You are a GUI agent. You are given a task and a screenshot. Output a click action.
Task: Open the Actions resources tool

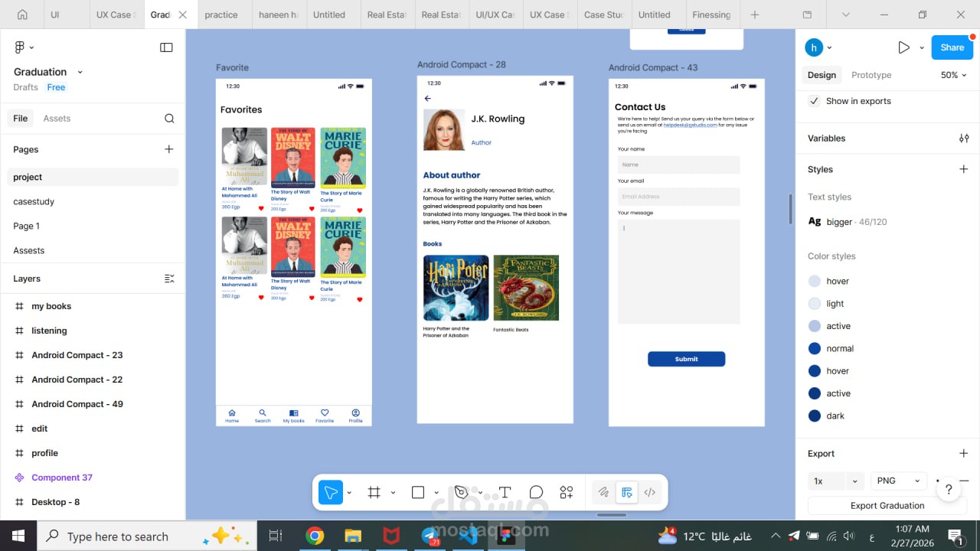pyautogui.click(x=567, y=492)
